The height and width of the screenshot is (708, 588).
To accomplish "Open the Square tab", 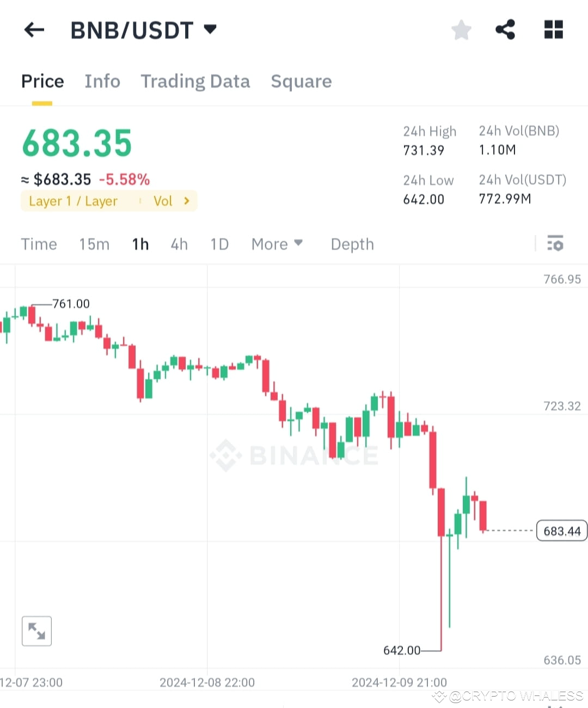I will point(301,81).
